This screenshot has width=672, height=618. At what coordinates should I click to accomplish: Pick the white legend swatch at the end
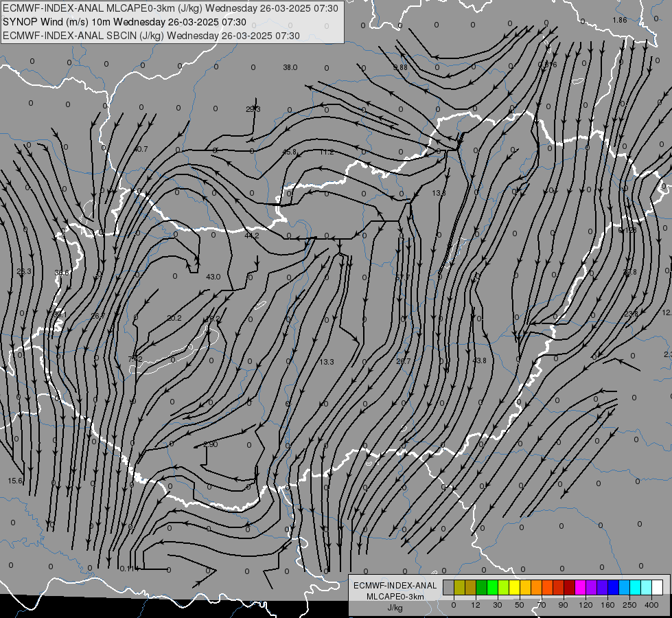click(658, 587)
